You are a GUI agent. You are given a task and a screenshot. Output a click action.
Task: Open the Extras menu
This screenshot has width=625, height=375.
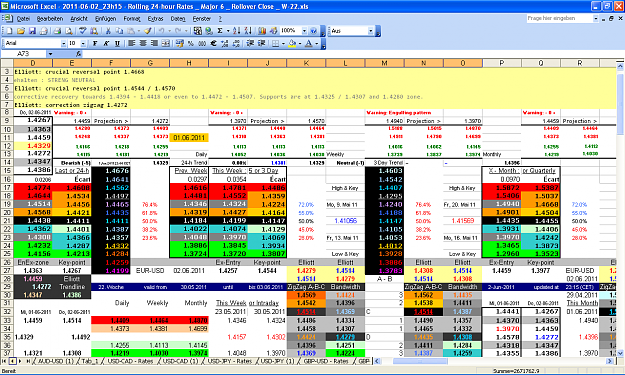[x=155, y=19]
